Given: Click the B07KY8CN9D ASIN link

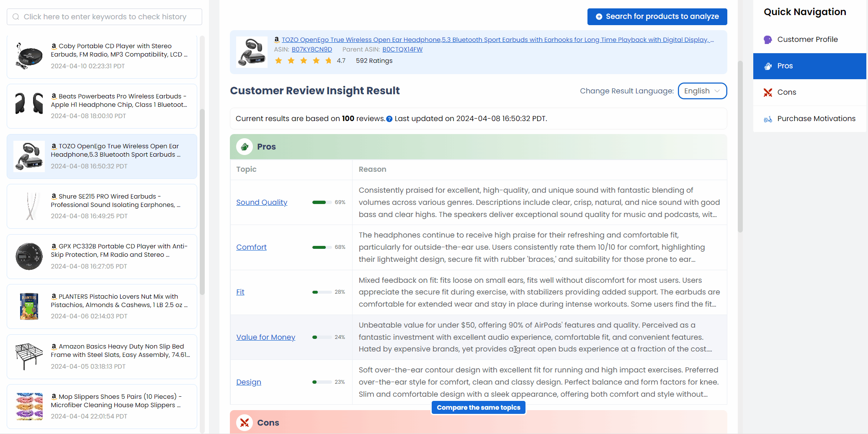Looking at the screenshot, I should pyautogui.click(x=312, y=49).
